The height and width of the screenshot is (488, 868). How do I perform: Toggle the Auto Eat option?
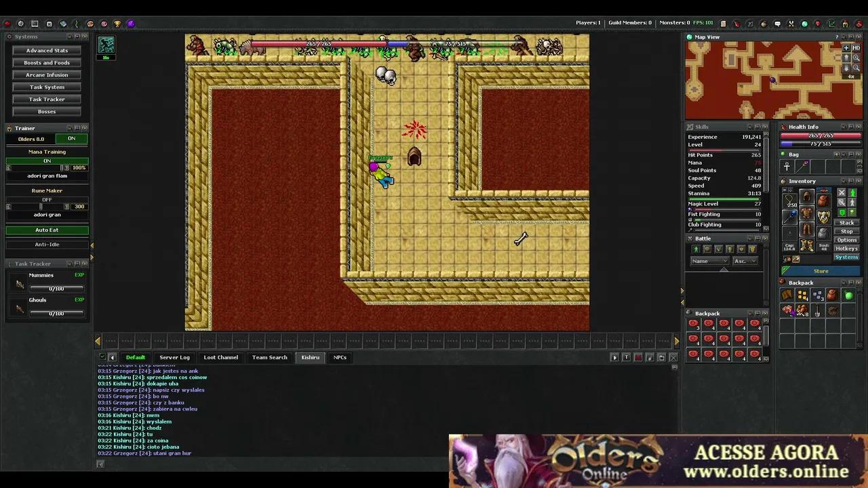pos(47,230)
